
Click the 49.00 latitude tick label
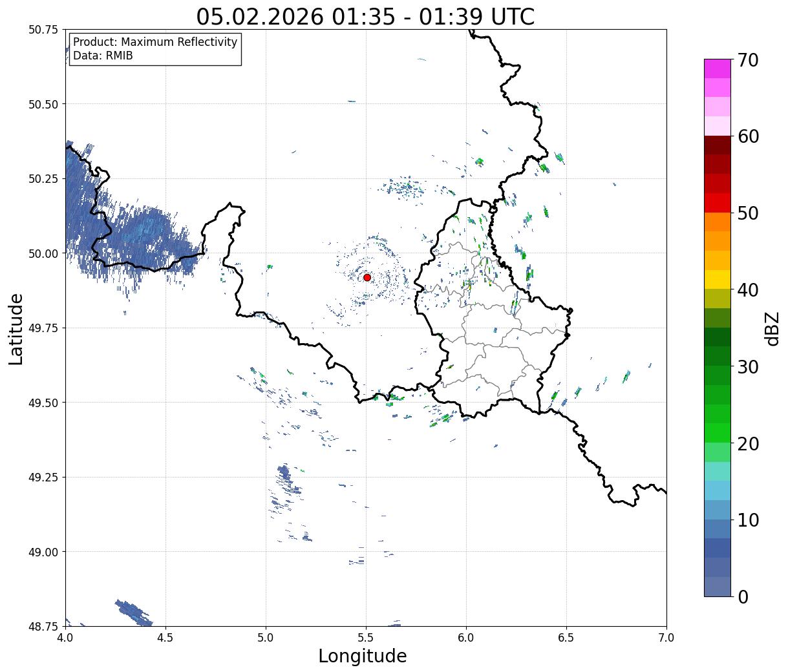[43, 552]
